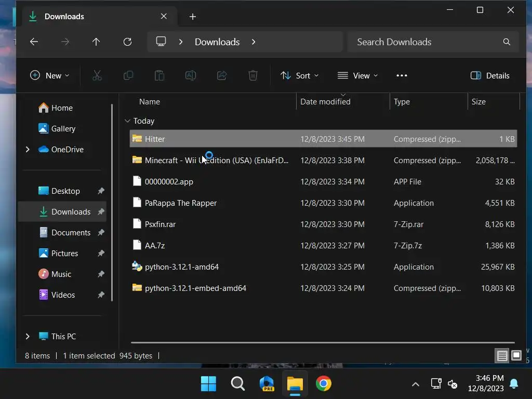Open the notifications bell in system tray
This screenshot has width=532, height=399.
(514, 384)
